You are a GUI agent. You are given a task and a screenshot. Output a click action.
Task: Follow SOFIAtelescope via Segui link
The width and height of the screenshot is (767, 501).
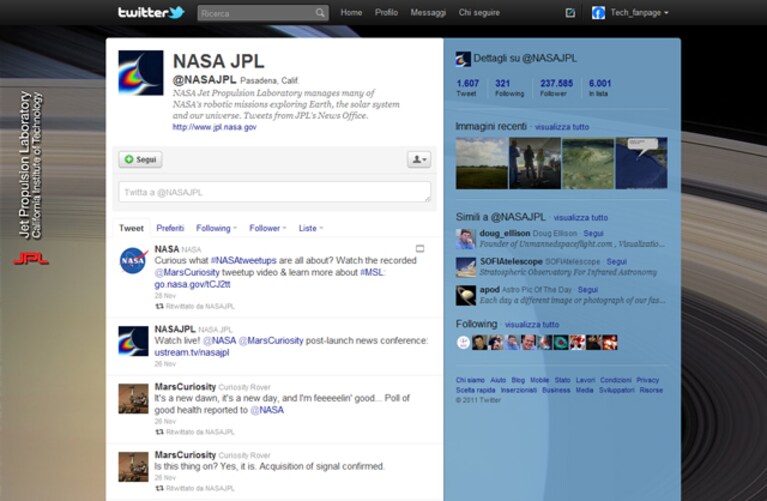tap(616, 262)
